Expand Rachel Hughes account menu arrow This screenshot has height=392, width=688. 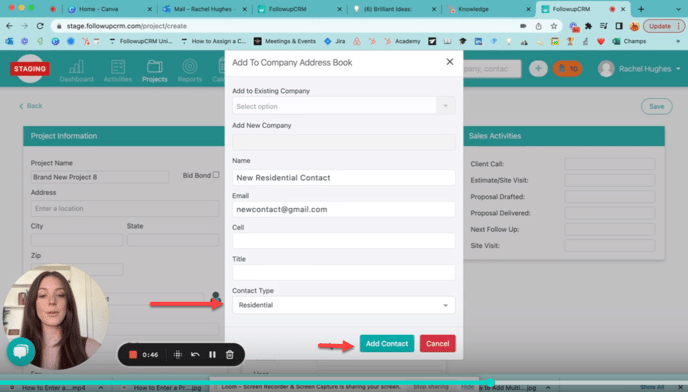click(678, 68)
